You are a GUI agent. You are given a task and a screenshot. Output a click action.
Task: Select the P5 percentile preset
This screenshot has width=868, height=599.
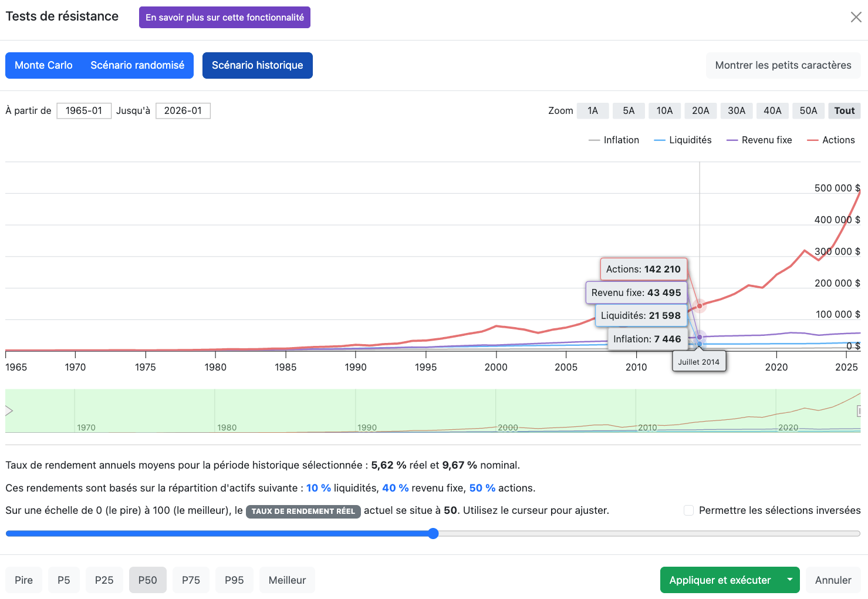[x=64, y=580]
